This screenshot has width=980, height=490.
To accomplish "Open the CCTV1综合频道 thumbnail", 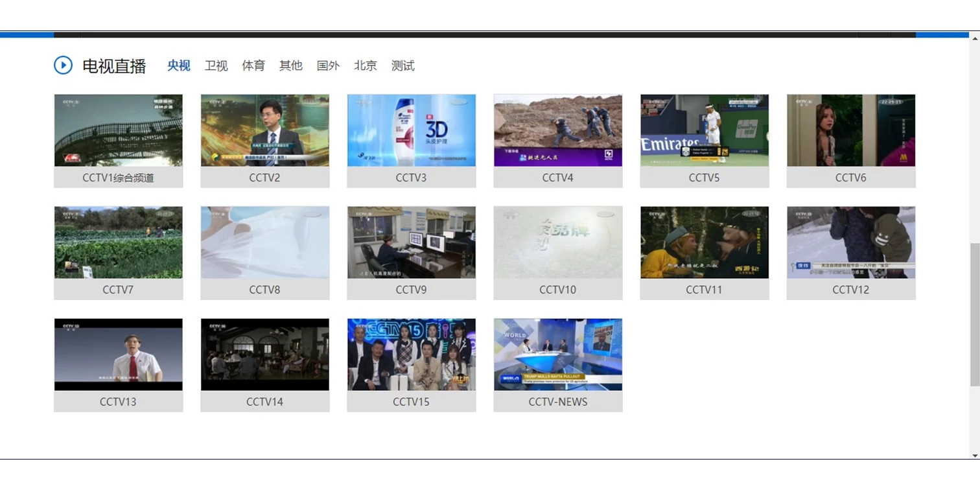I will 119,130.
